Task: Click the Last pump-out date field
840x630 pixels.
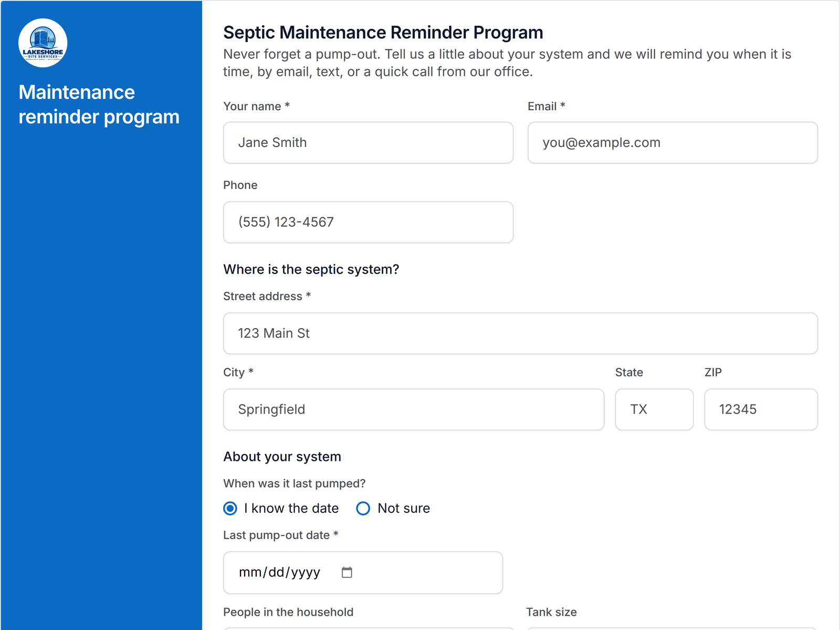Action: pyautogui.click(x=363, y=573)
